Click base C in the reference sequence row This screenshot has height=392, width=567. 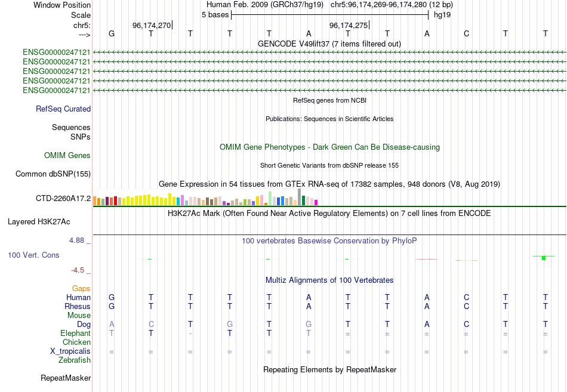[x=466, y=33]
